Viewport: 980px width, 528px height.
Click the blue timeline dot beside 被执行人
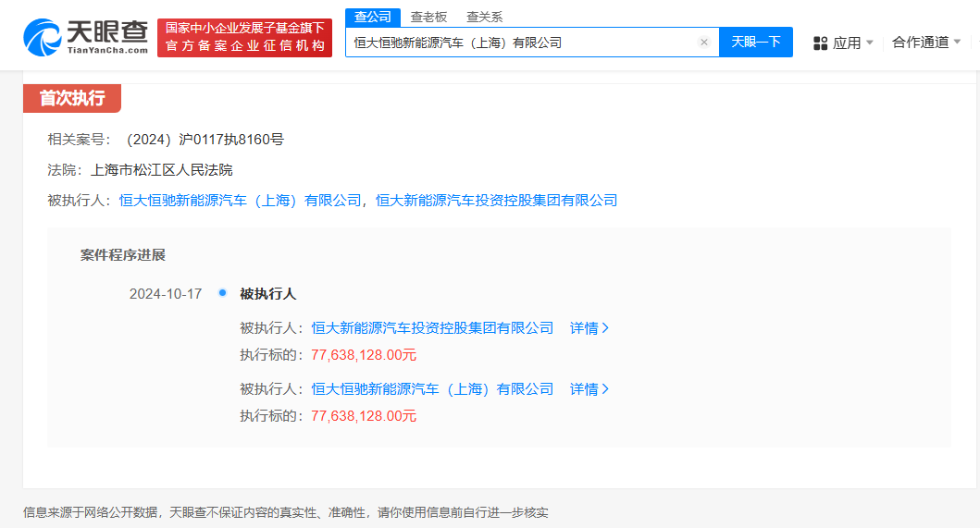click(222, 292)
